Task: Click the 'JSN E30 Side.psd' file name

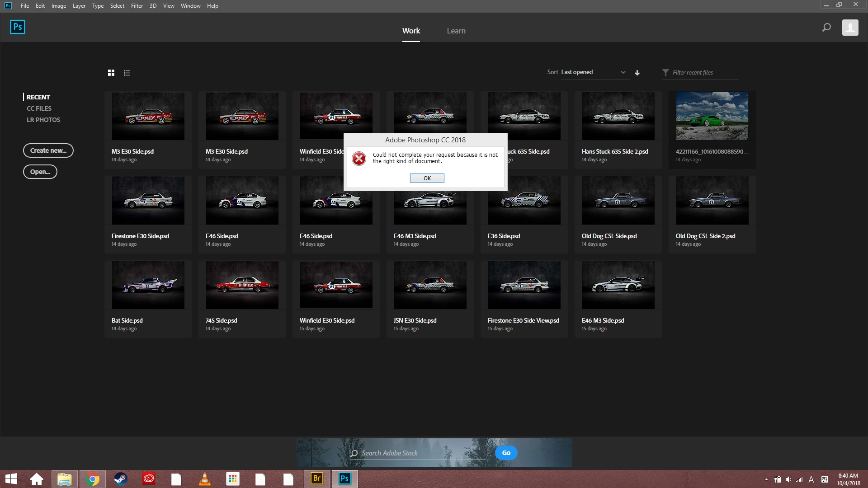Action: [415, 320]
